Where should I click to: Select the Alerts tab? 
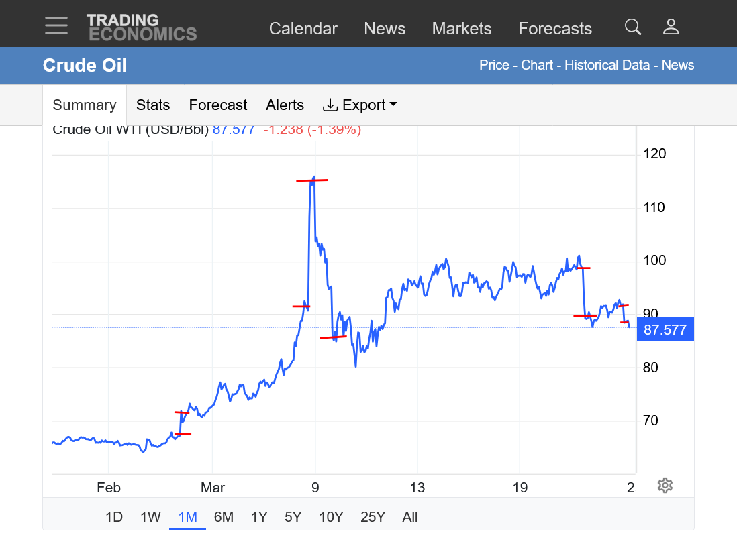tap(285, 105)
